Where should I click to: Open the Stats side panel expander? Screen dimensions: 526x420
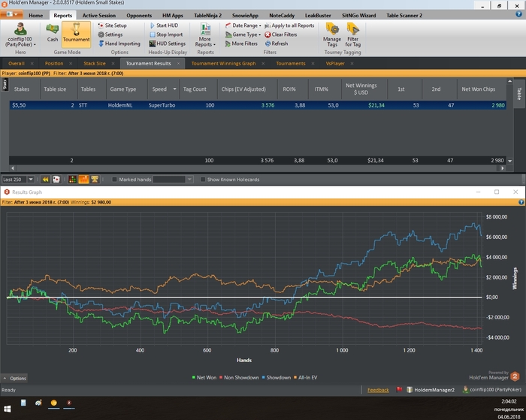pos(5,84)
